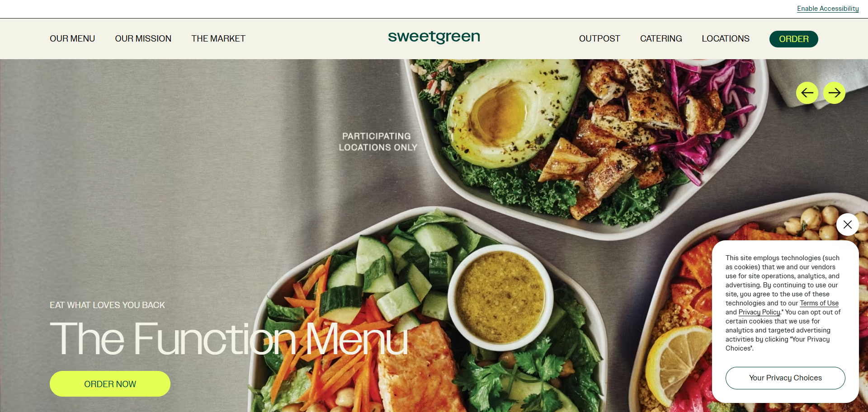868x412 pixels.
Task: Advance carousel with right arrow button
Action: [x=834, y=93]
